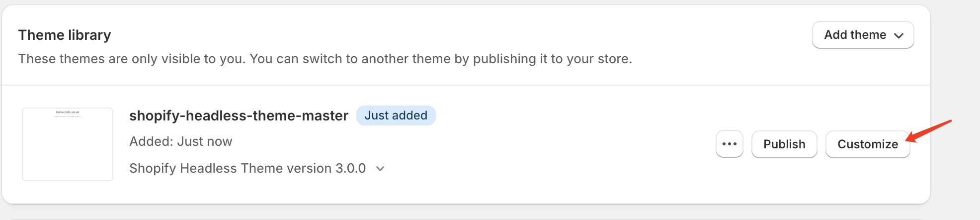Screen dimensions: 980x220
Task: Customize the headless theme
Action: (x=867, y=144)
